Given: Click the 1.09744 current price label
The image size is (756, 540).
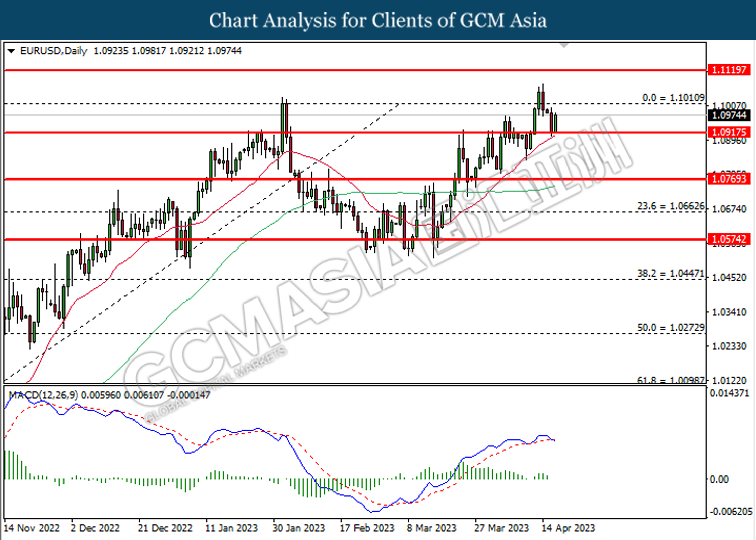Looking at the screenshot, I should 729,115.
